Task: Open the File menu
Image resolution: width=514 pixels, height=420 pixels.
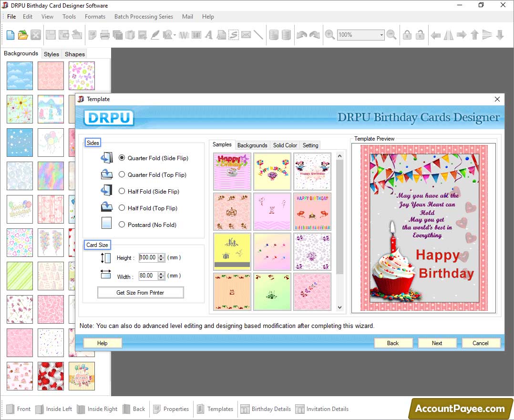Action: [x=11, y=16]
